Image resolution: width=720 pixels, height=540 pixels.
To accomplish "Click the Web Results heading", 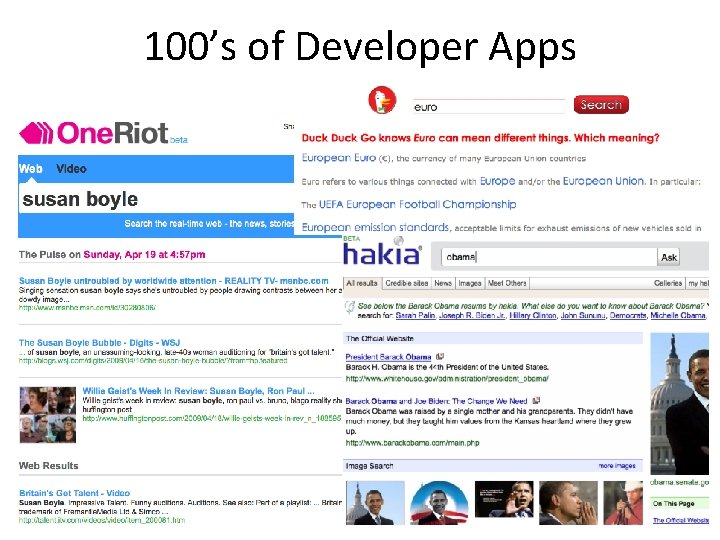I will (49, 466).
